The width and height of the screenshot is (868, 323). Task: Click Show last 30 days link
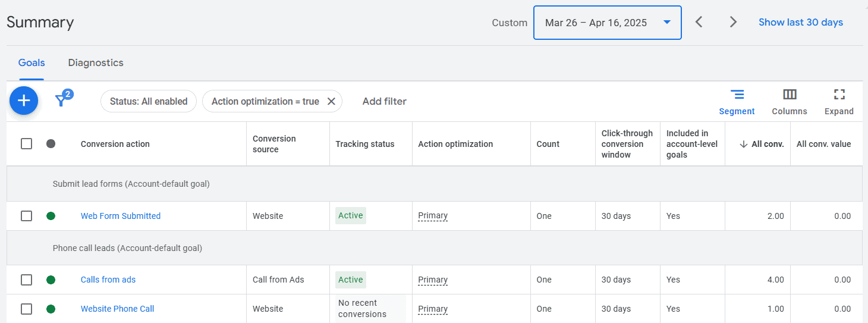[x=800, y=22]
